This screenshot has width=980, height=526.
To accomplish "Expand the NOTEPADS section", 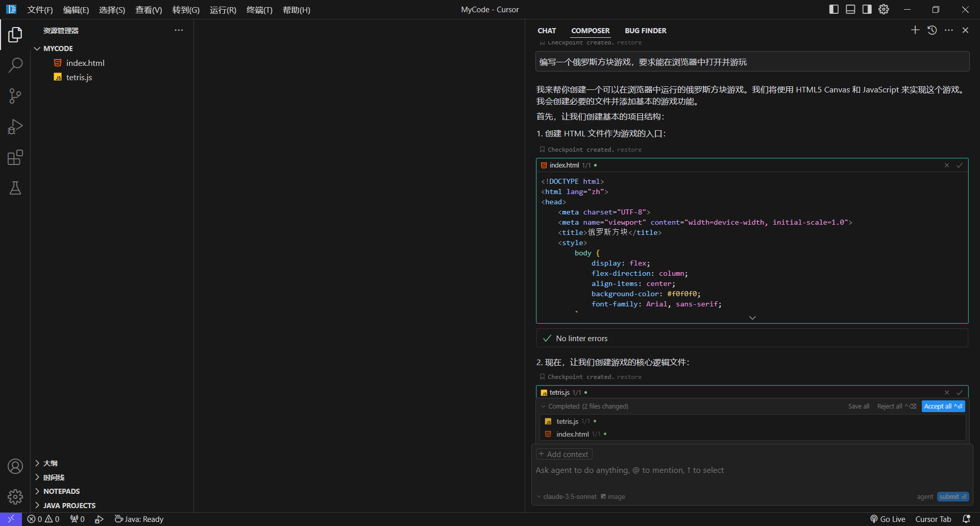I will [61, 491].
